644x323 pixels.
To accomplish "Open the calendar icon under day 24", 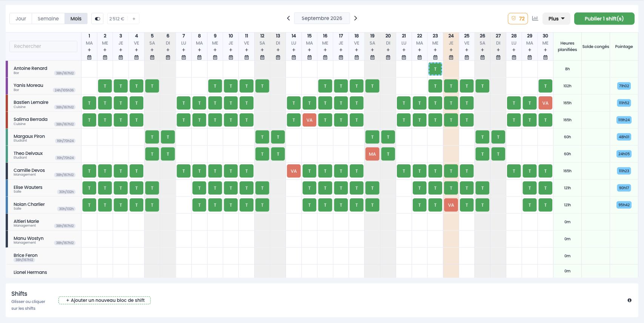I will pos(451,57).
